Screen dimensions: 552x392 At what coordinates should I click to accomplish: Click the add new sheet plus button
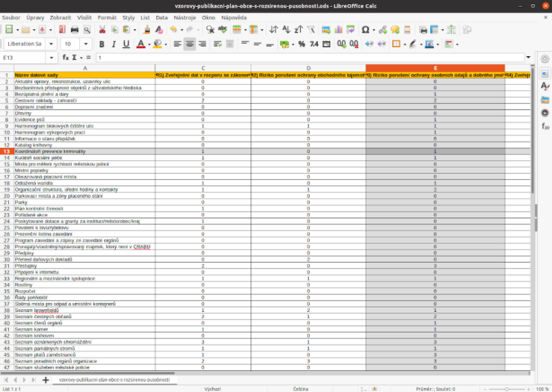(x=46, y=379)
